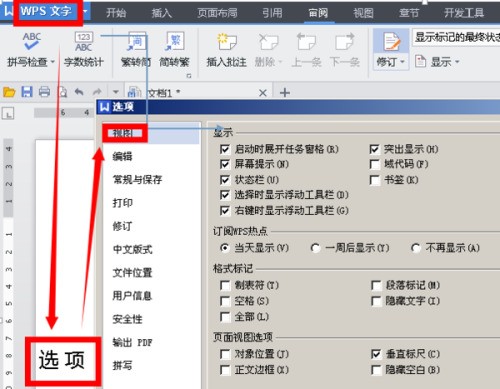This screenshot has height=389, width=500.
Task: Select the 不再显示(A) radio button
Action: click(x=415, y=248)
